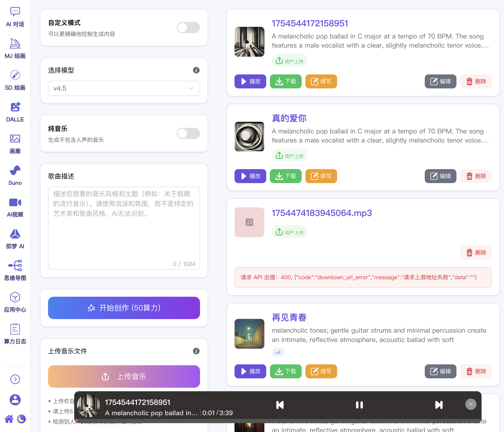The width and height of the screenshot is (504, 432).
Task: Expand the sidebar with arrow circle
Action: tap(15, 379)
